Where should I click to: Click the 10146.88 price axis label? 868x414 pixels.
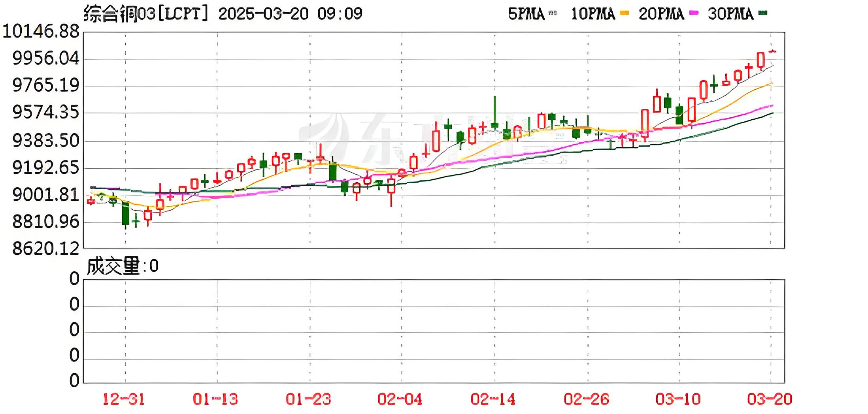click(41, 31)
